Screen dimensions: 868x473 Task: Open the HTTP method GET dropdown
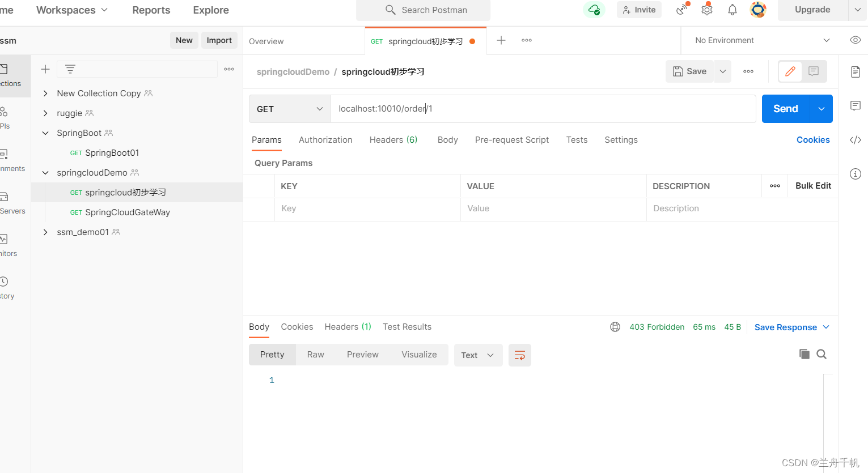tap(290, 109)
